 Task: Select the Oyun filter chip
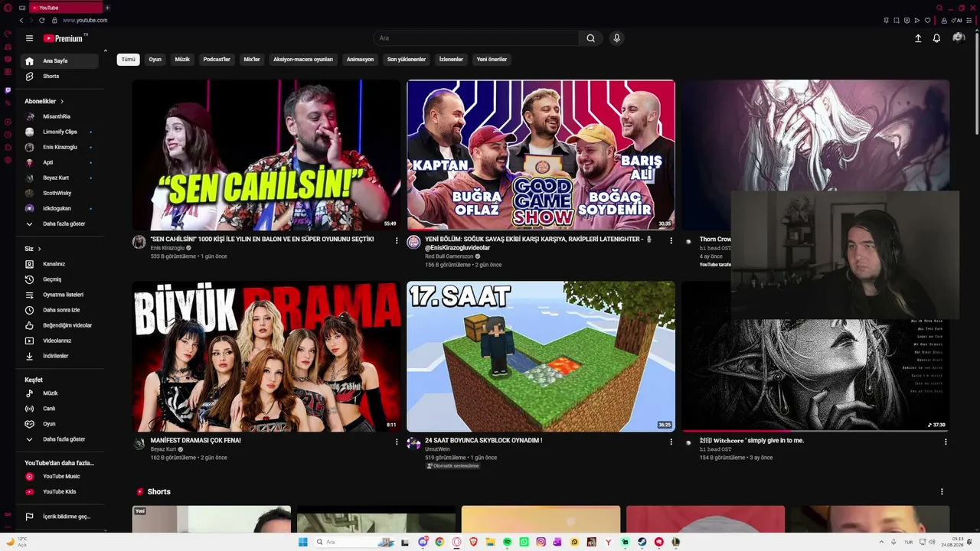(155, 60)
